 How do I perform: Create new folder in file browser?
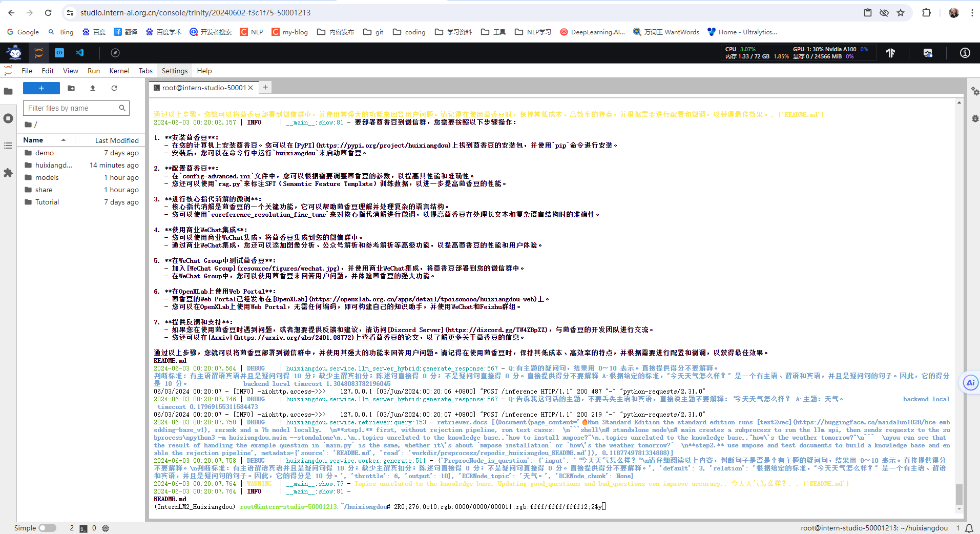point(71,88)
